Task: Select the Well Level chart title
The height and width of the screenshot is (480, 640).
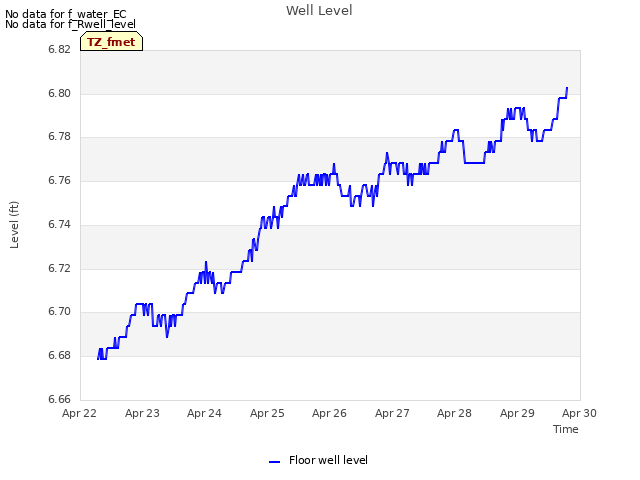Action: tap(319, 10)
